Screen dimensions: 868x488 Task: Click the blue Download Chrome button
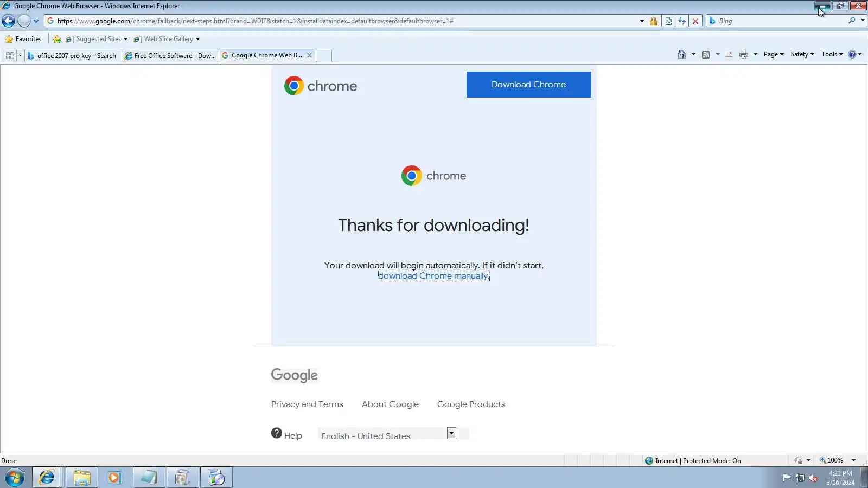pos(529,85)
